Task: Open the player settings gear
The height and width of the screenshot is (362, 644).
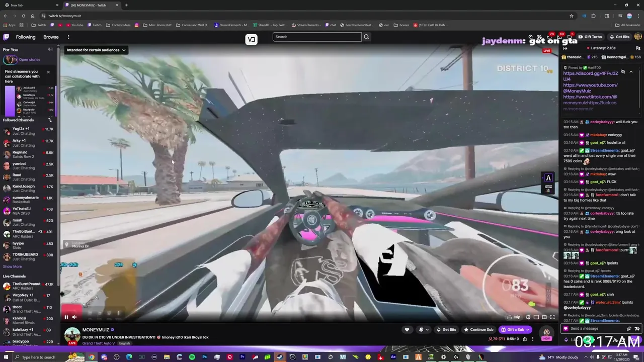Action: [528, 317]
